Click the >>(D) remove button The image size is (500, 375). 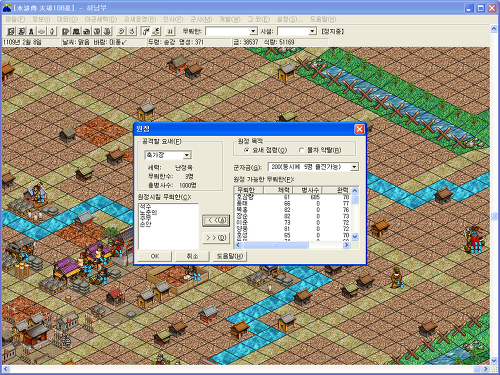click(216, 238)
